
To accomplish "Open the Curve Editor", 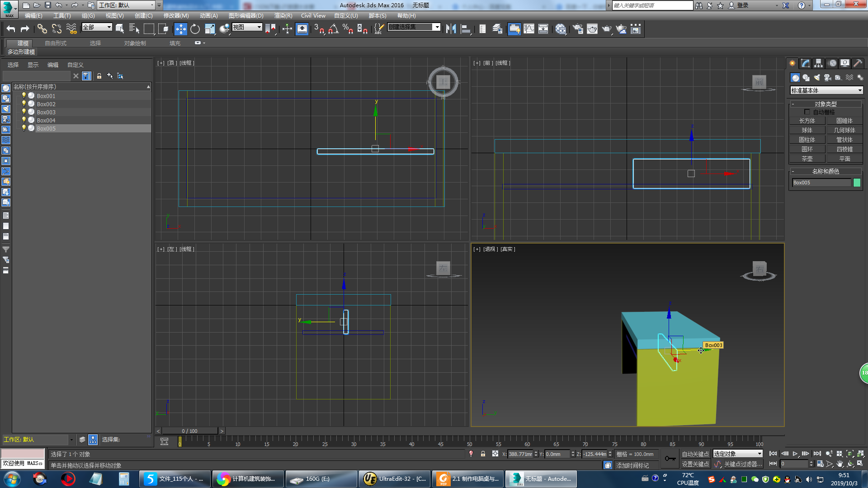I will click(529, 29).
